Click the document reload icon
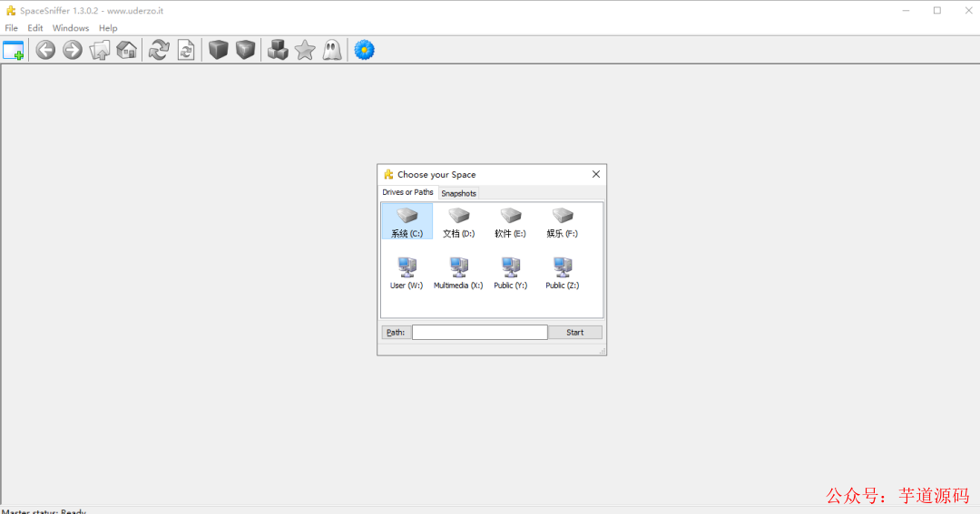The width and height of the screenshot is (980, 514). click(x=186, y=50)
